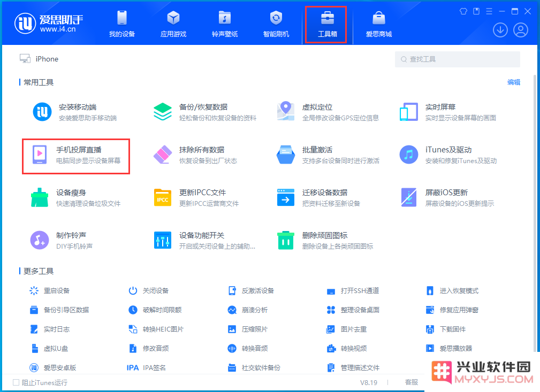Viewport: 540px width, 392px height.
Task: Launch 安装移动端 tool
Action: (75, 112)
